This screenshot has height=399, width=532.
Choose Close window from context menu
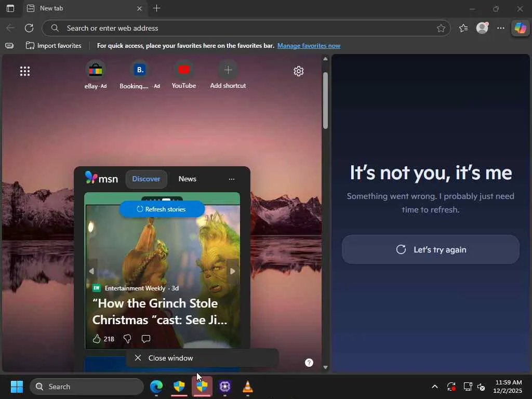pyautogui.click(x=202, y=358)
